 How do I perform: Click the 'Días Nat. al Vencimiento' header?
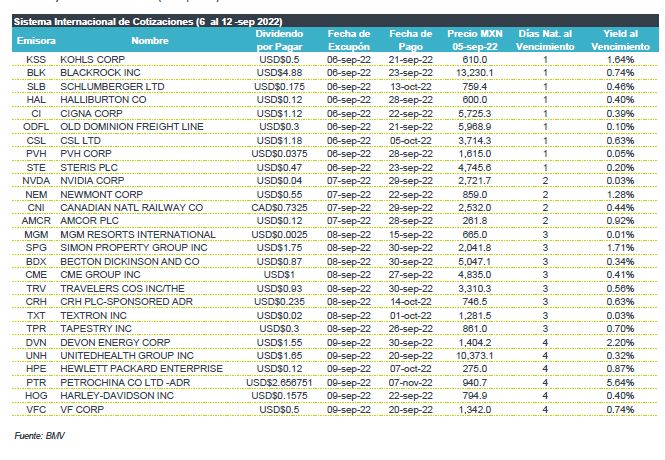[x=545, y=40]
